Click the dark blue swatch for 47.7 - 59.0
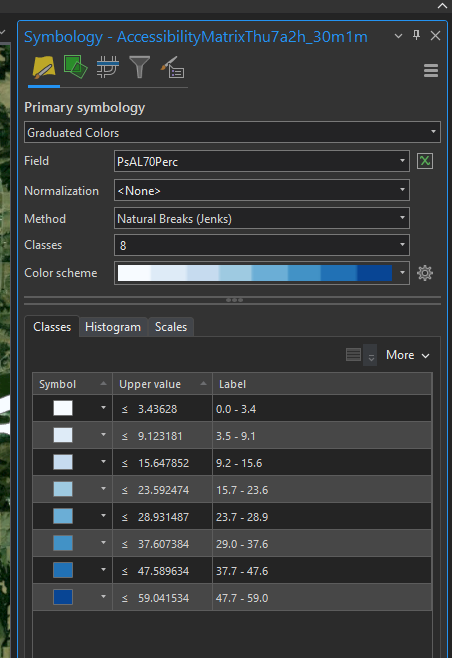452x658 pixels. [x=63, y=597]
